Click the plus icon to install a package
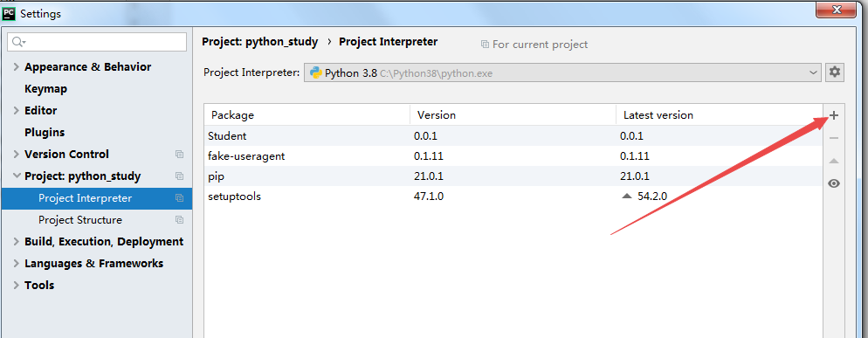The height and width of the screenshot is (338, 868). pos(834,115)
